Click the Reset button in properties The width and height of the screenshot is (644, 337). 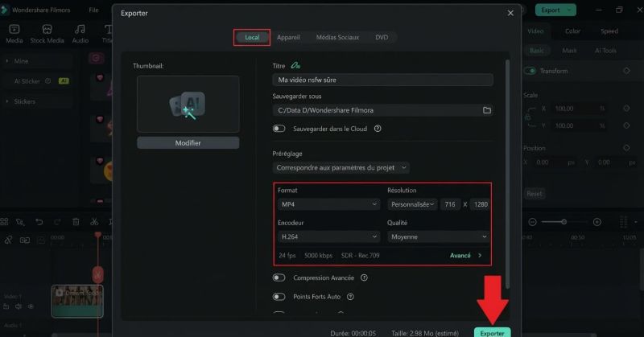(535, 194)
